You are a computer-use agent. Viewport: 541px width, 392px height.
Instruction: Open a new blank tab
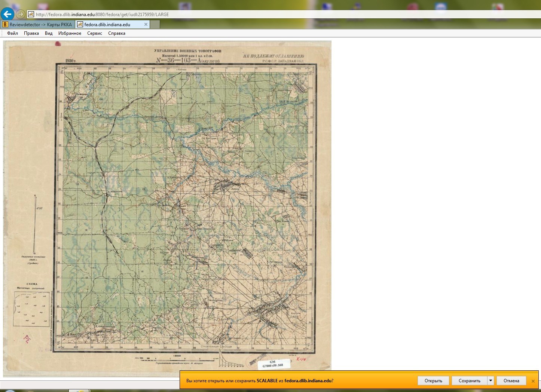155,24
